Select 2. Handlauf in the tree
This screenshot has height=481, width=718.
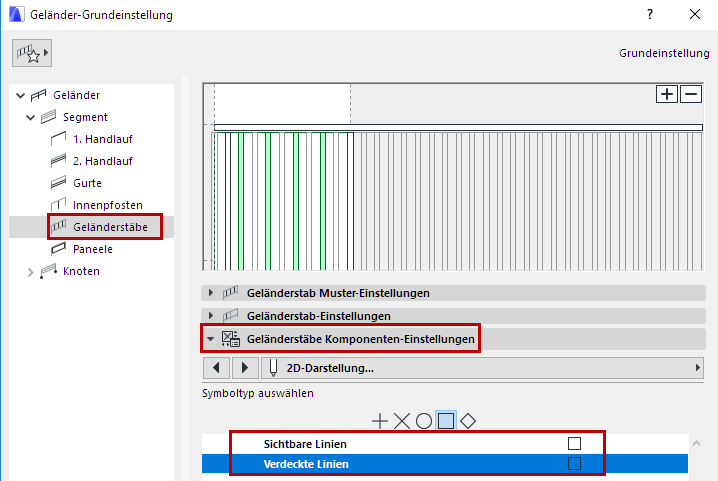coord(103,161)
